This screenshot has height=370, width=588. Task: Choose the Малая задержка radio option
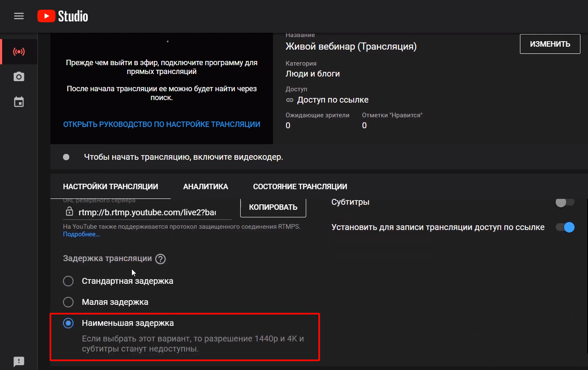pos(68,302)
